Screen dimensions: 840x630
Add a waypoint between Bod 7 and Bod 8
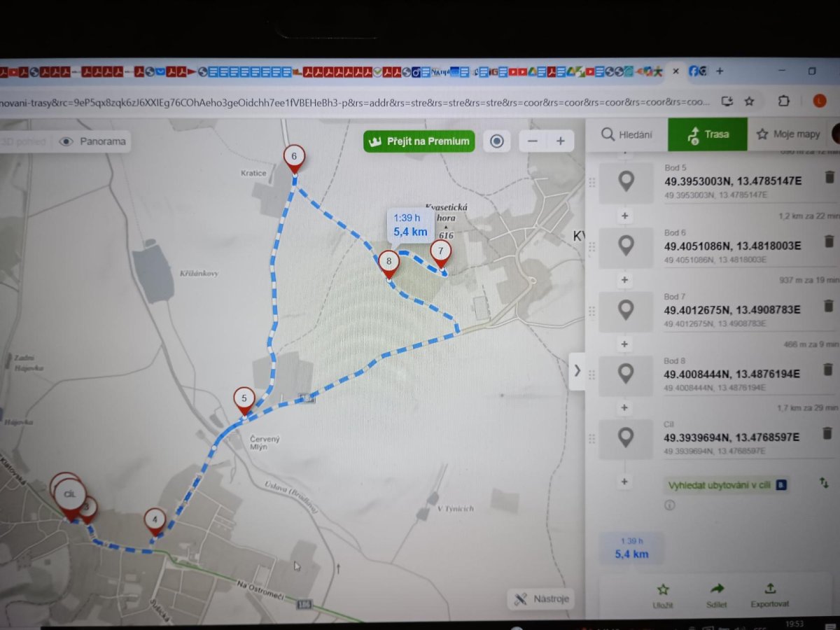tap(625, 344)
